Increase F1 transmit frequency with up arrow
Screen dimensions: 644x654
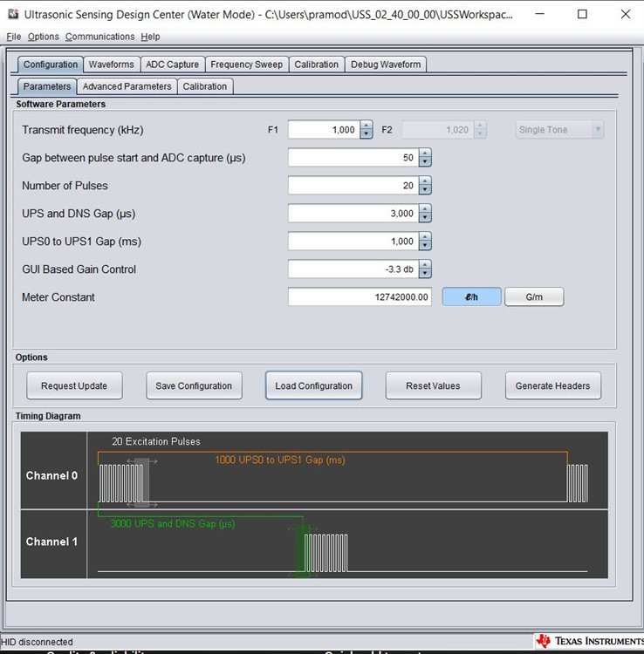[366, 125]
